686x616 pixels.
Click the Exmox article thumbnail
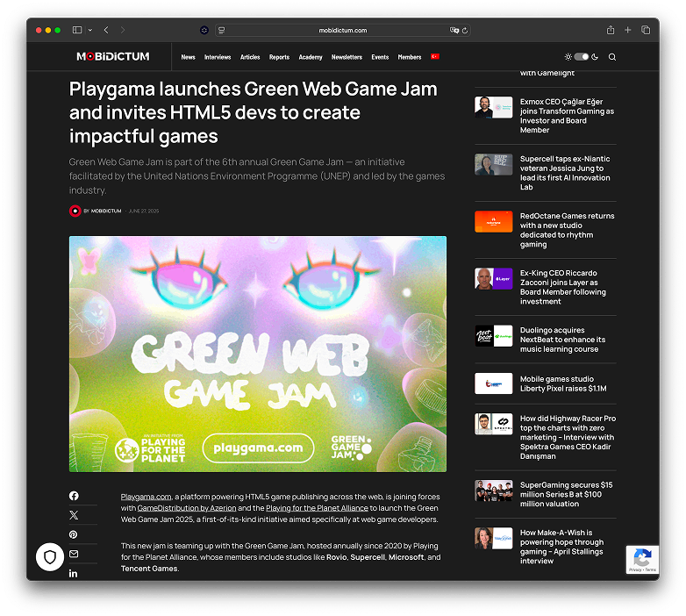coord(494,107)
